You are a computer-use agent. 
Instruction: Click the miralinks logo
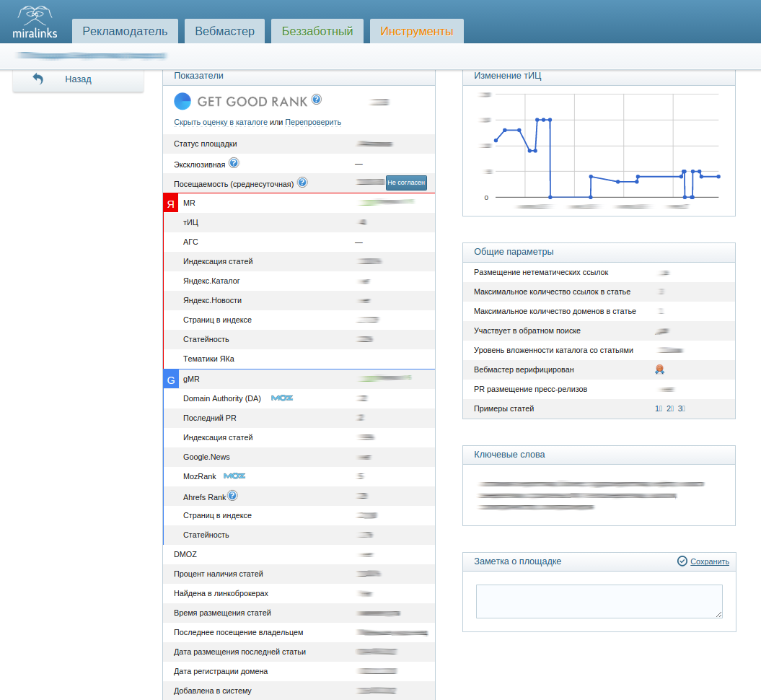pyautogui.click(x=35, y=22)
